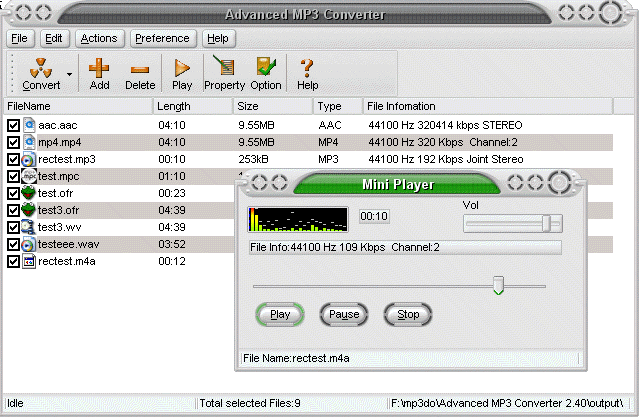
Task: Open the Help menu
Action: (218, 38)
